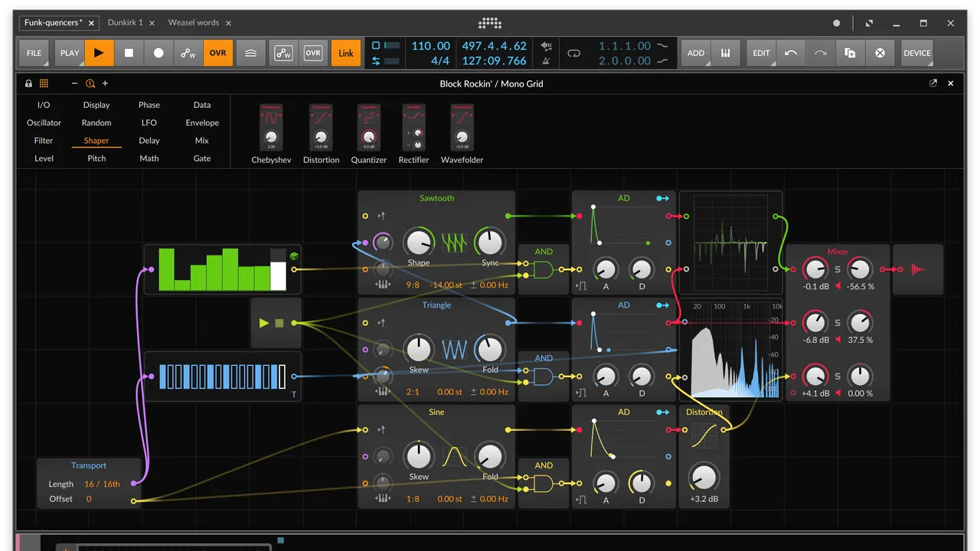The image size is (980, 551).
Task: Open the FILE menu
Action: (34, 53)
